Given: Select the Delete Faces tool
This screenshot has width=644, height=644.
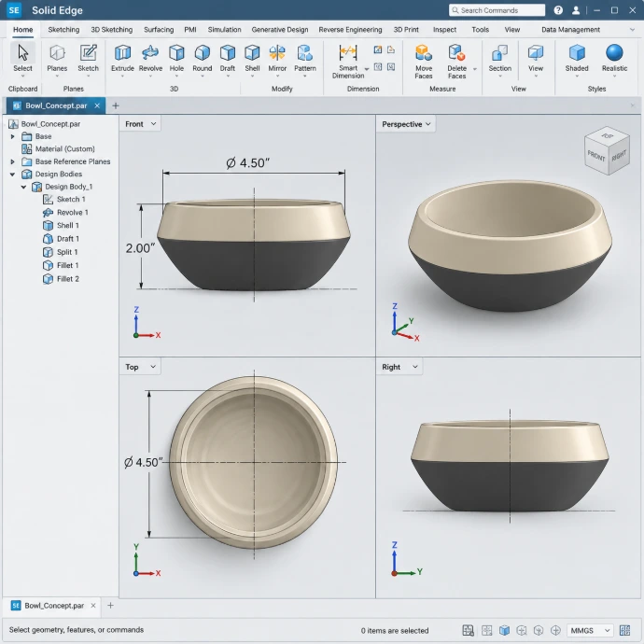Looking at the screenshot, I should pos(456,62).
